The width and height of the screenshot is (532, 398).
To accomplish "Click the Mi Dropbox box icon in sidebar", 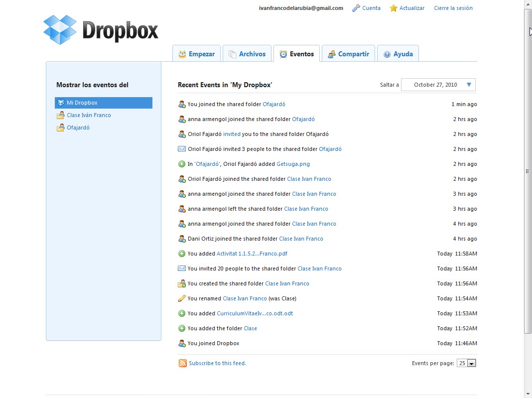I will 61,103.
